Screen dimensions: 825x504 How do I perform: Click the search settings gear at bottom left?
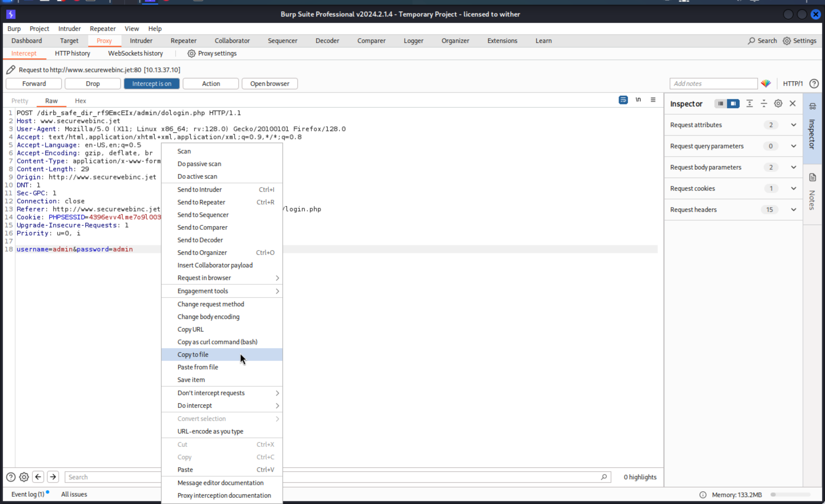24,477
